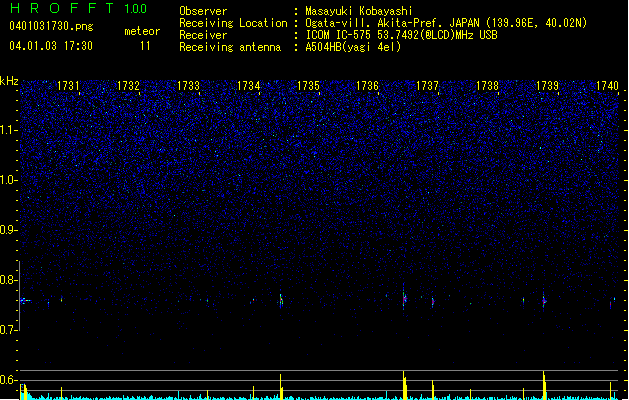Click the 1.0 kHz axis label
The height and width of the screenshot is (400, 629).
pyautogui.click(x=8, y=180)
